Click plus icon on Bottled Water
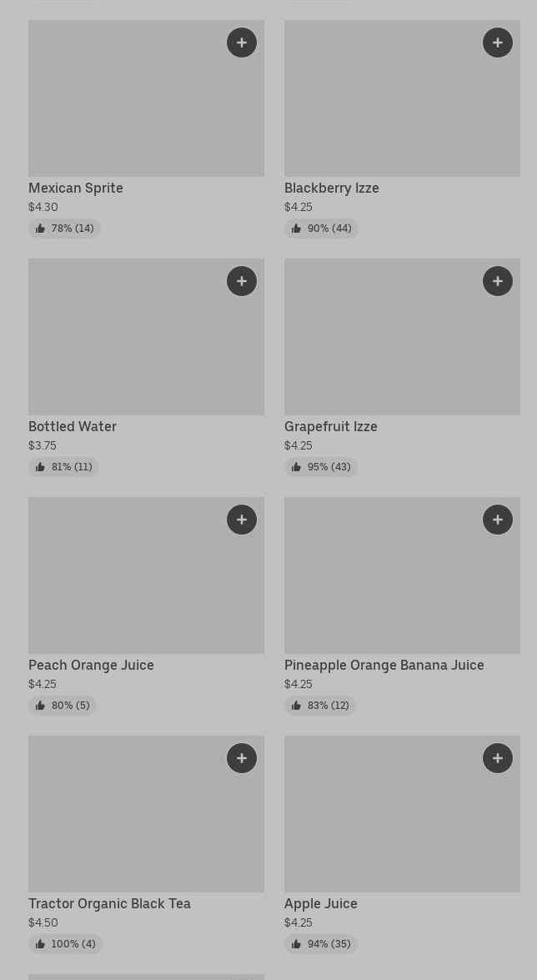 (242, 281)
